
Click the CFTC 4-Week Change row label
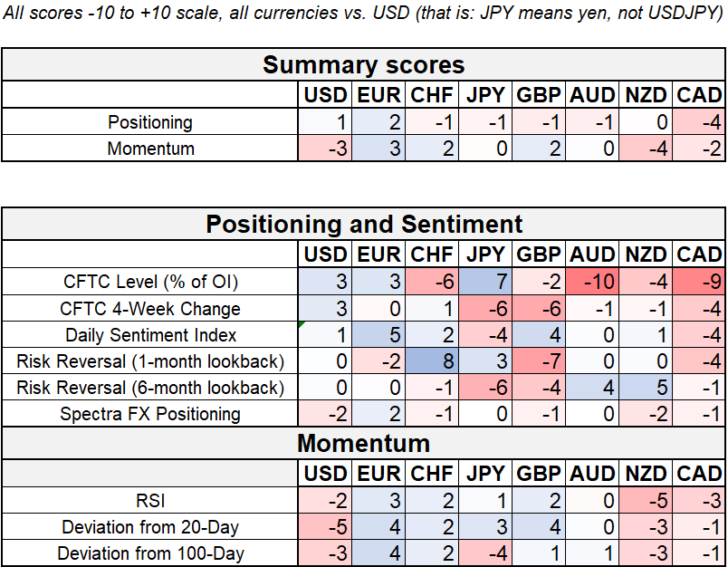pyautogui.click(x=150, y=309)
